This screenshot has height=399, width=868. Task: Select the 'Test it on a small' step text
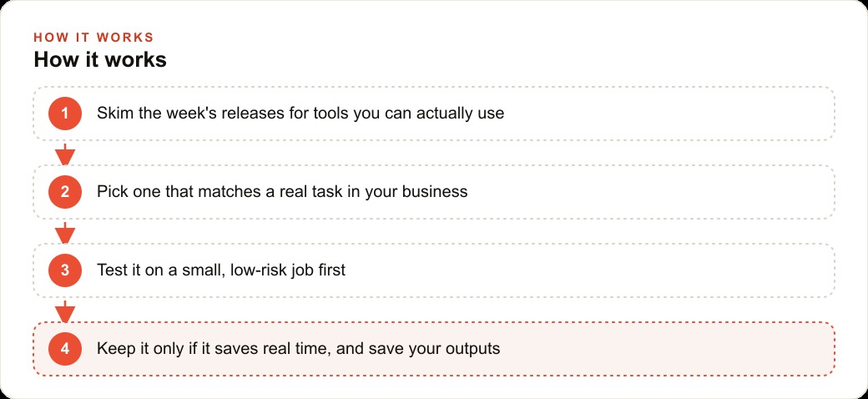(221, 270)
